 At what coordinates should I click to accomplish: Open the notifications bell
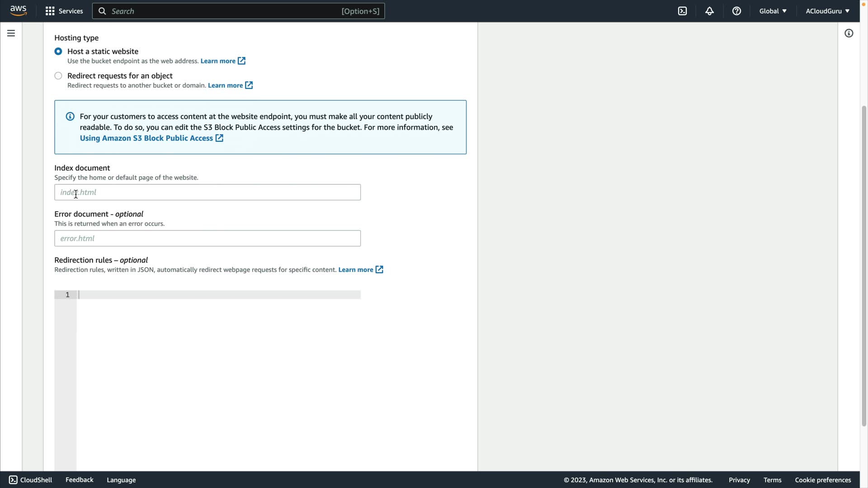click(x=709, y=11)
